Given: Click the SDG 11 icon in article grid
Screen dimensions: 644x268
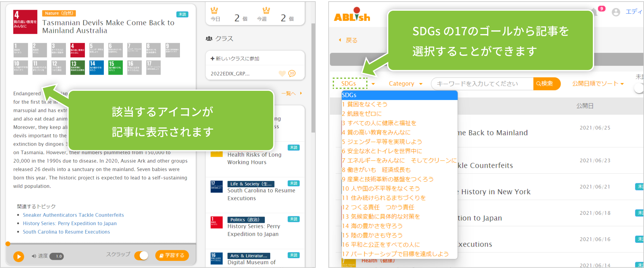Looking at the screenshot, I should [40, 67].
